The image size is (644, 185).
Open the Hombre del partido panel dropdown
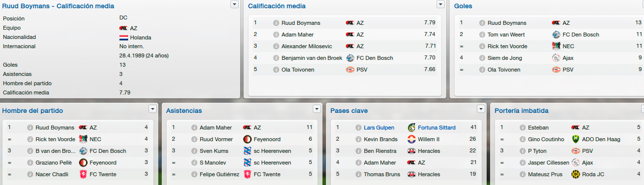point(152,109)
